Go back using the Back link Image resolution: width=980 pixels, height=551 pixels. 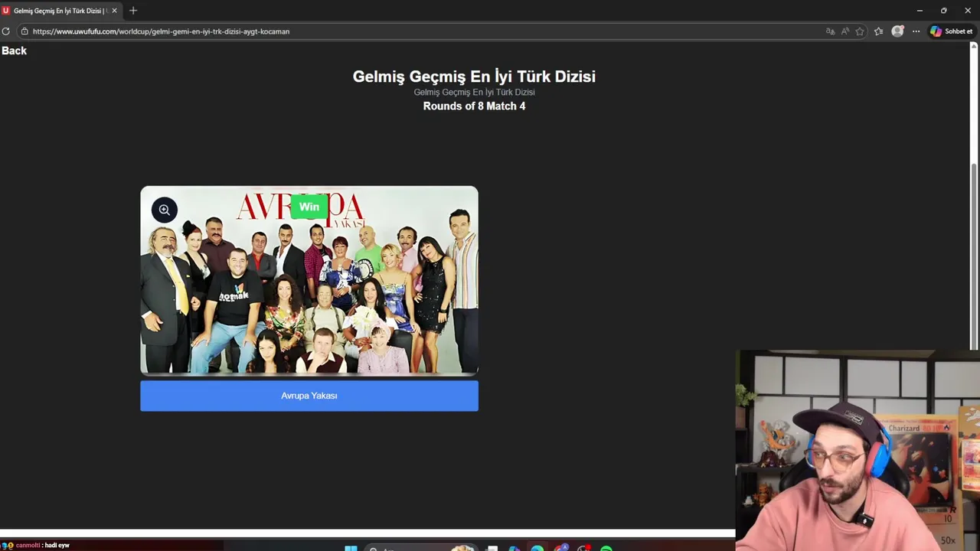pos(14,51)
